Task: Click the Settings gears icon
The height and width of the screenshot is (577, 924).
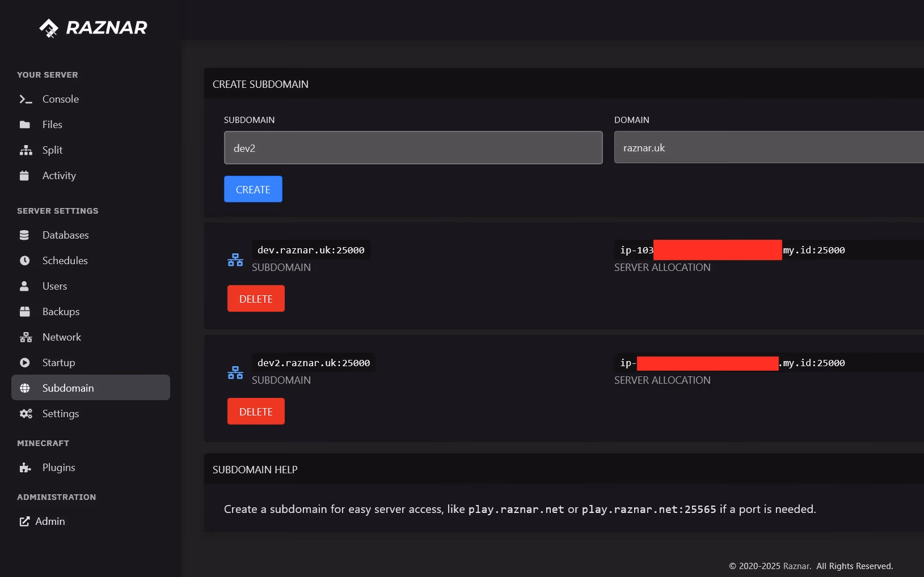Action: (26, 414)
